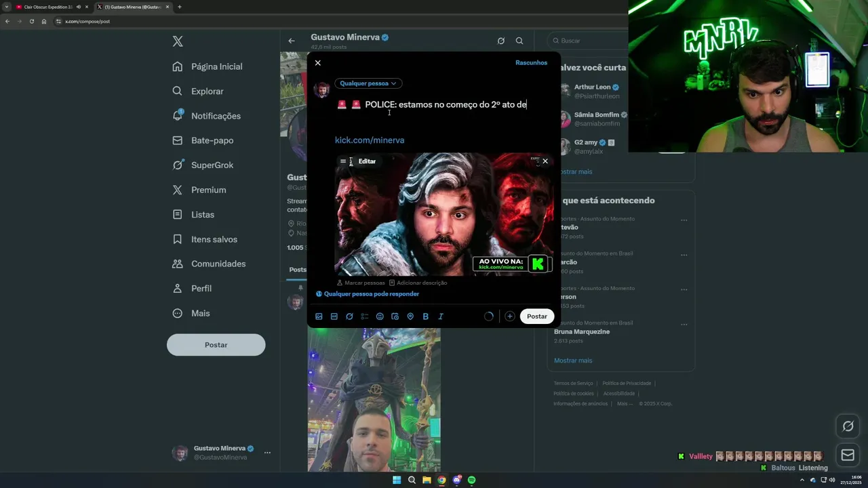868x488 pixels.
Task: Add location tag with pin icon
Action: coord(410,317)
